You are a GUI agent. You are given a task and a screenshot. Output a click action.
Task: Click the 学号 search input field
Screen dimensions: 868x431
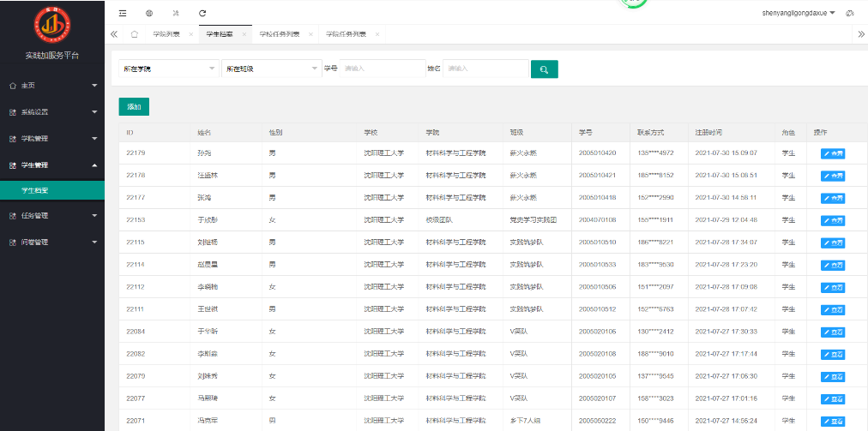[383, 69]
